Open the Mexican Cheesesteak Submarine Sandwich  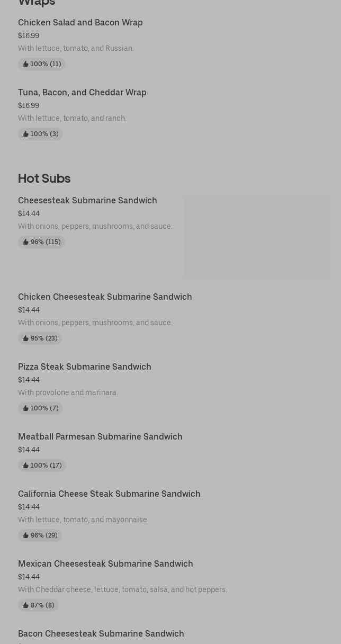[x=105, y=564]
